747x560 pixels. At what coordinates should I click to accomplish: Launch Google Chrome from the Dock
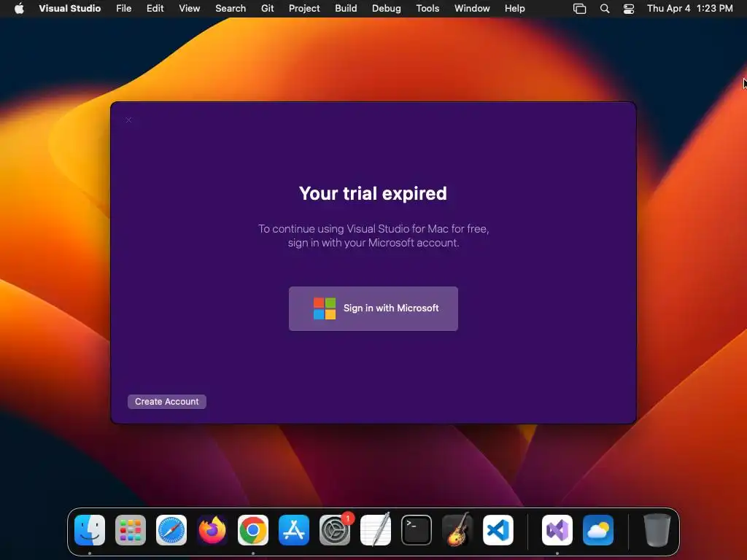[x=253, y=530]
